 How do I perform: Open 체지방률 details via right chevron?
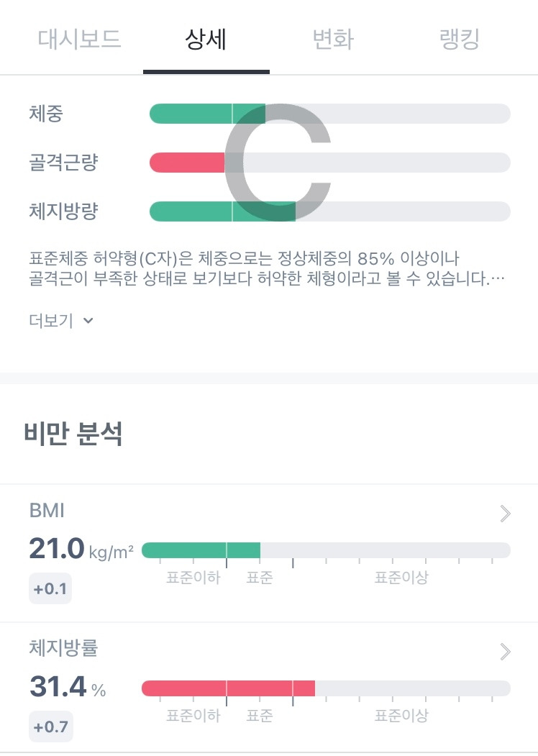505,652
